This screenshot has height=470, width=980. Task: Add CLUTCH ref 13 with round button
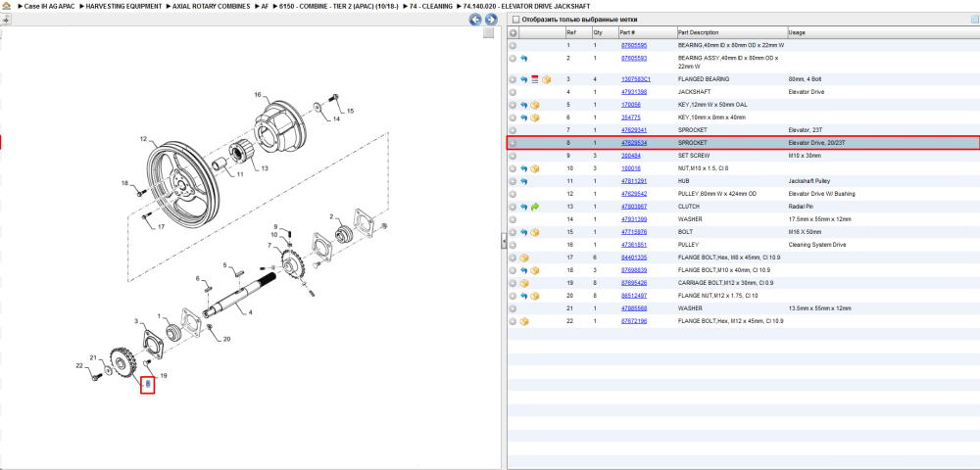(x=514, y=207)
